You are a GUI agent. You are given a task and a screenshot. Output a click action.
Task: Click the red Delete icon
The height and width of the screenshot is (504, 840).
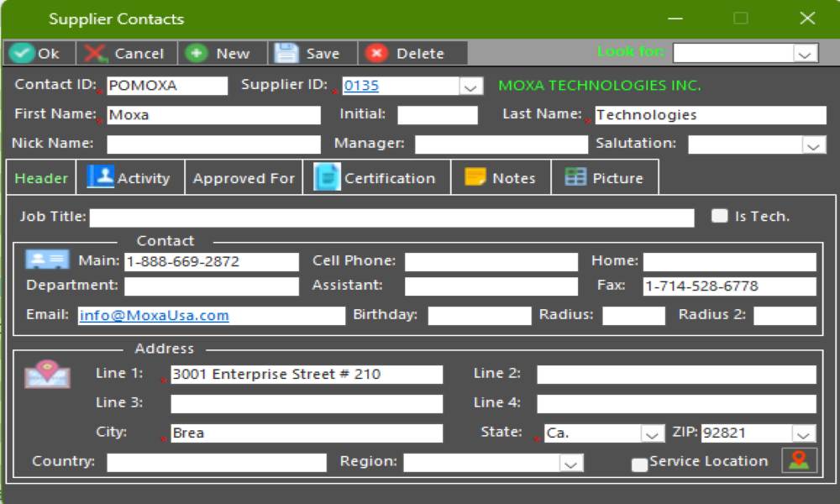point(376,53)
